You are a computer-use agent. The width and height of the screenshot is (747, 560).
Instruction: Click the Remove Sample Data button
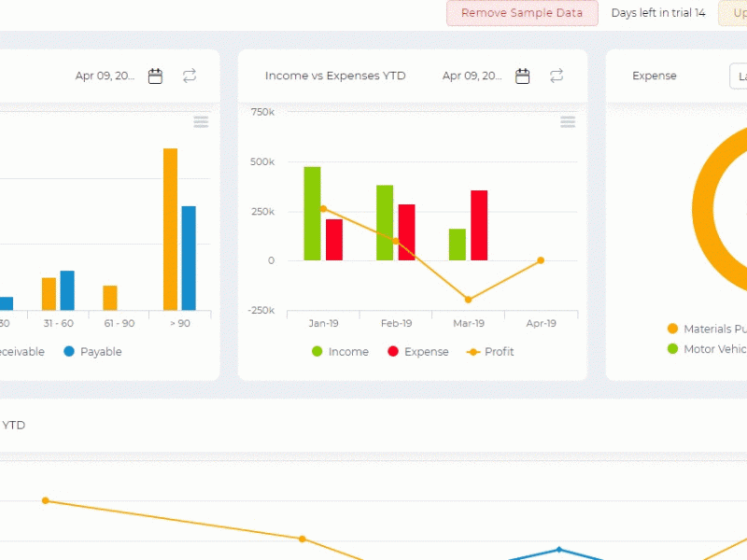522,13
